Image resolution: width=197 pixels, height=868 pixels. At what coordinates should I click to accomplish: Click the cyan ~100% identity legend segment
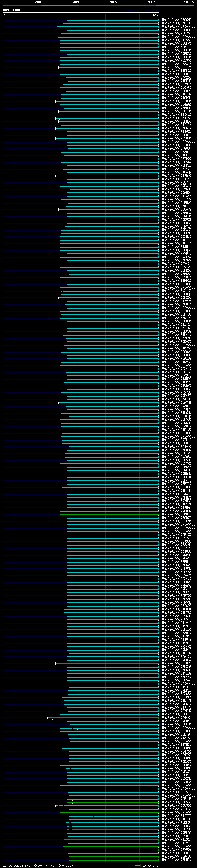click(175, 6)
